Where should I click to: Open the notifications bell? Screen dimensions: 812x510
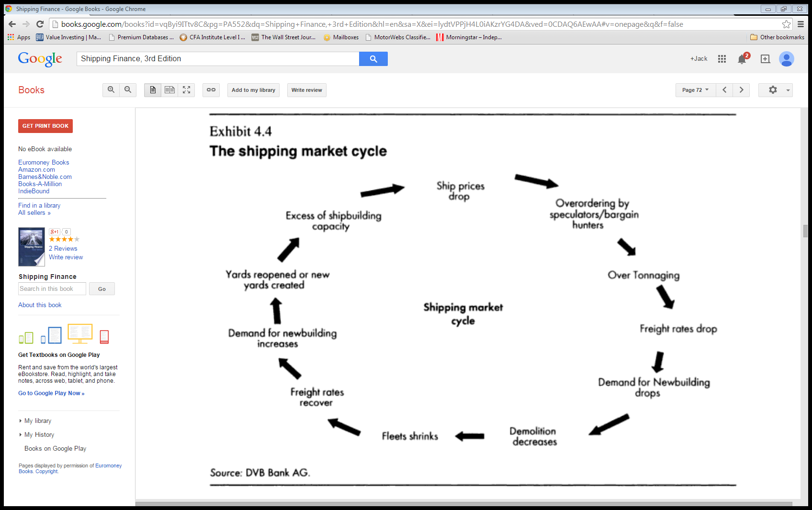coord(743,58)
